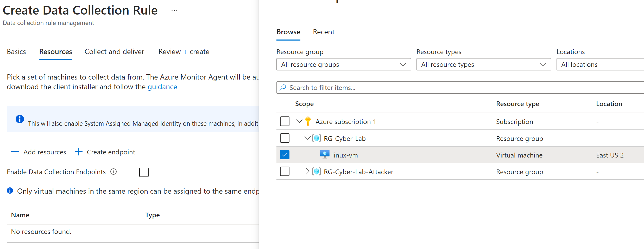Click Create endpoint button

[x=105, y=152]
